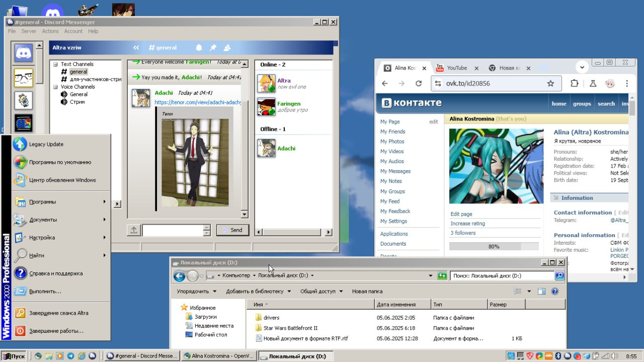Bookmark page with the star icon

[x=550, y=84]
